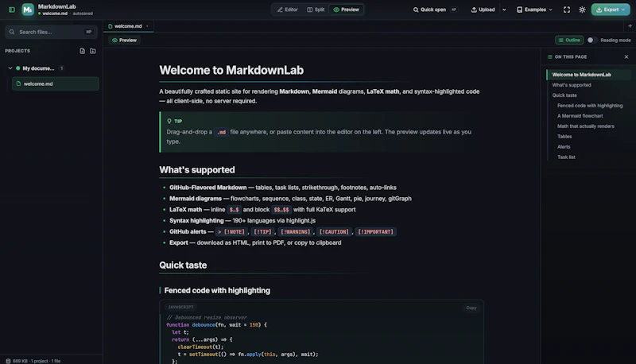
Task: Open the Export dropdown
Action: pyautogui.click(x=611, y=10)
